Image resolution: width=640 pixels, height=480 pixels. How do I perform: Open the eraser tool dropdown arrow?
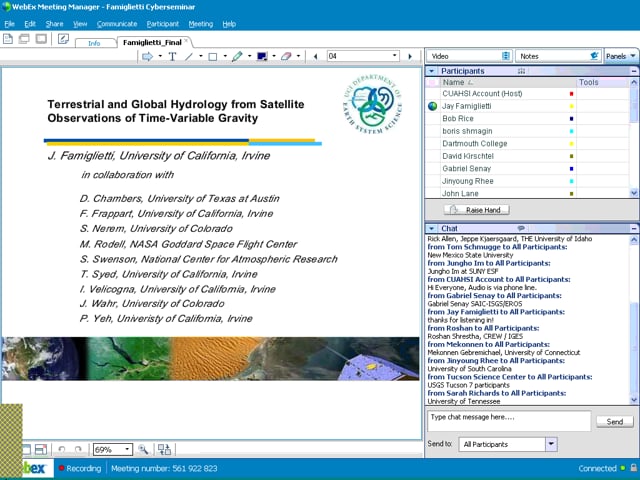coord(298,56)
